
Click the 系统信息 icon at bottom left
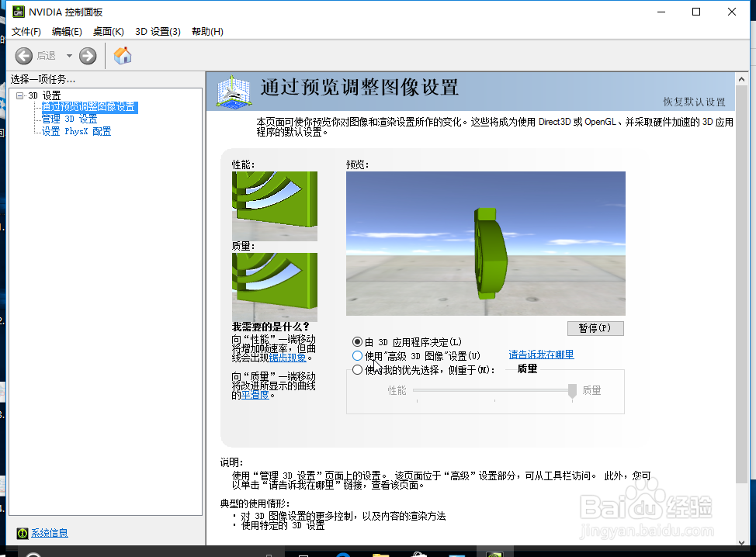point(23,533)
